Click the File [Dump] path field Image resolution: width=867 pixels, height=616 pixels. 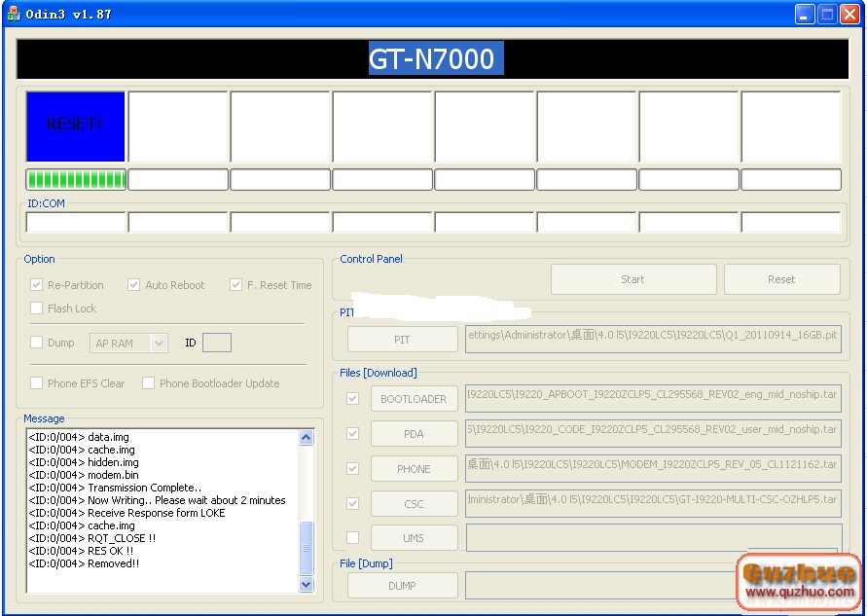tap(600, 586)
